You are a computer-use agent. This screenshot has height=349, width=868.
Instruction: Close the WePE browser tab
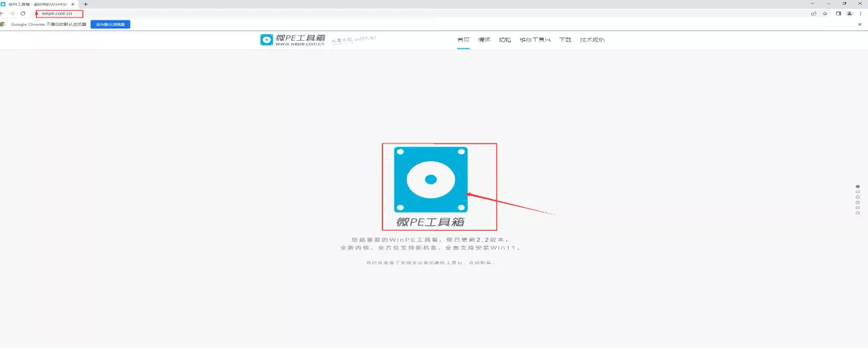(73, 4)
